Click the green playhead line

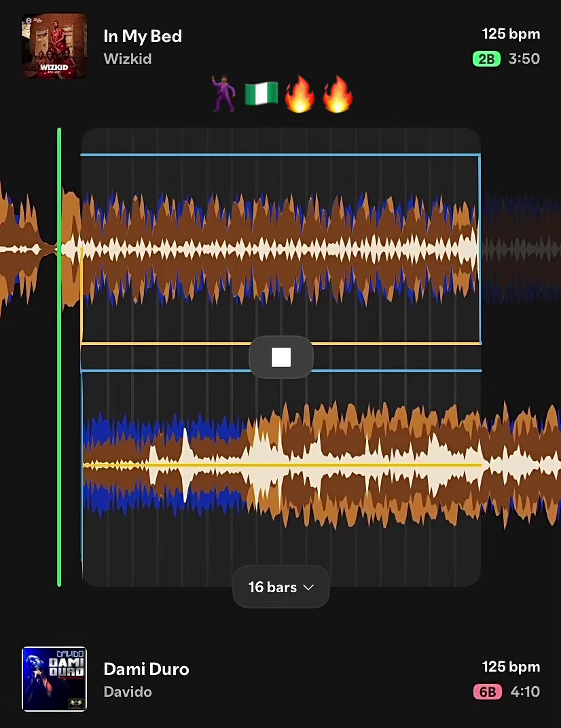pos(59,357)
